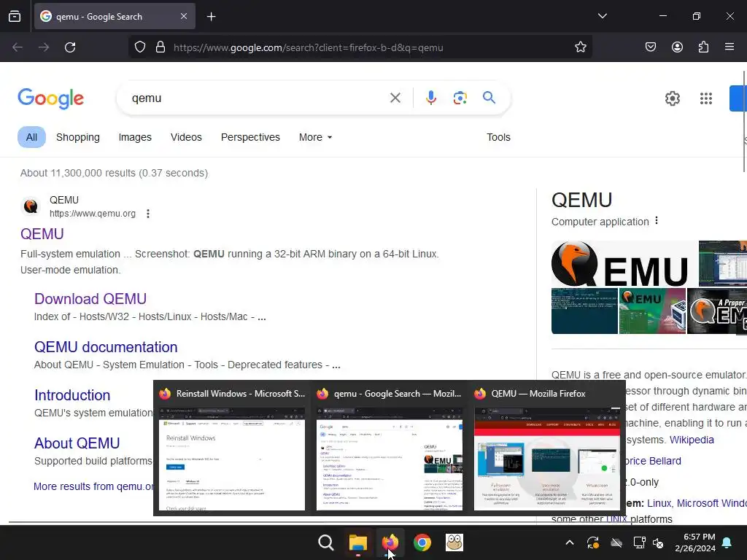
Task: Open More results from qemu.org
Action: (93, 486)
